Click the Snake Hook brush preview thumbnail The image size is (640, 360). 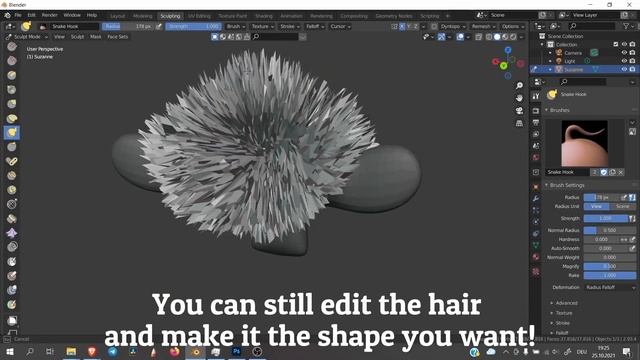click(x=585, y=143)
